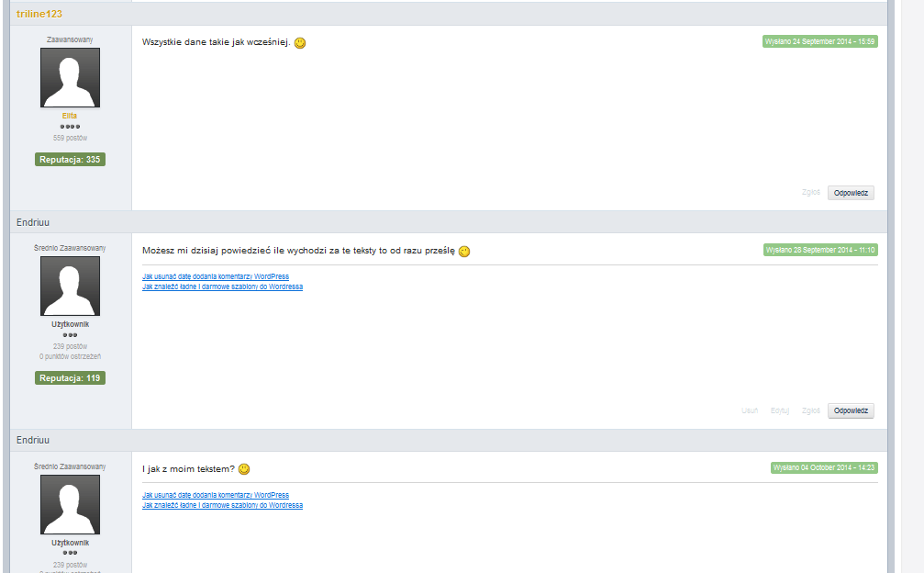Screen dimensions: 924x573
Task: Click Endriuu's avatar beside the 04 October post
Action: pos(70,504)
